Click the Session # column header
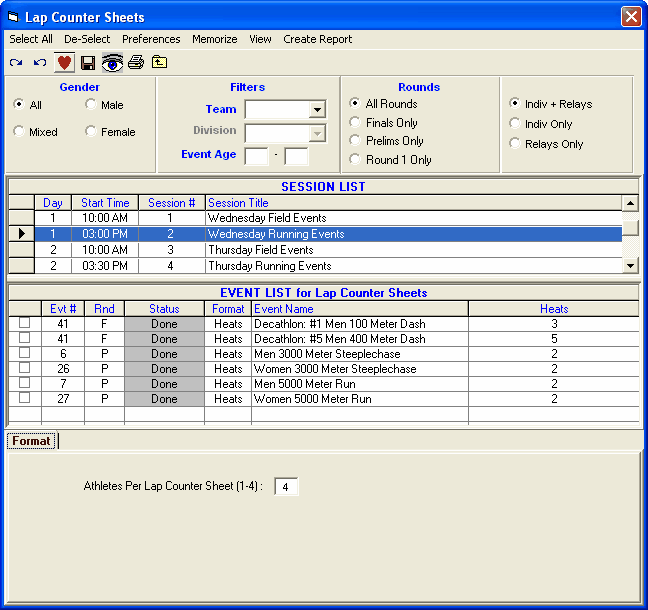The height and width of the screenshot is (610, 648). click(x=172, y=203)
